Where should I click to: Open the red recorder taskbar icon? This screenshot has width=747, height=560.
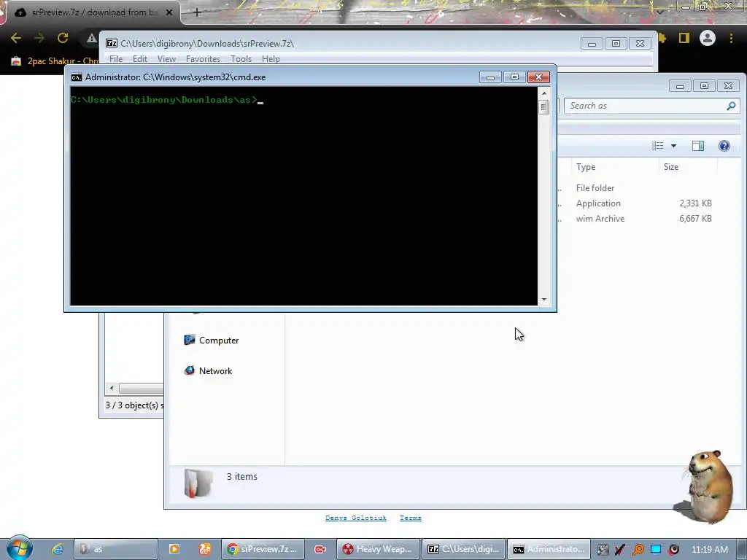click(320, 549)
